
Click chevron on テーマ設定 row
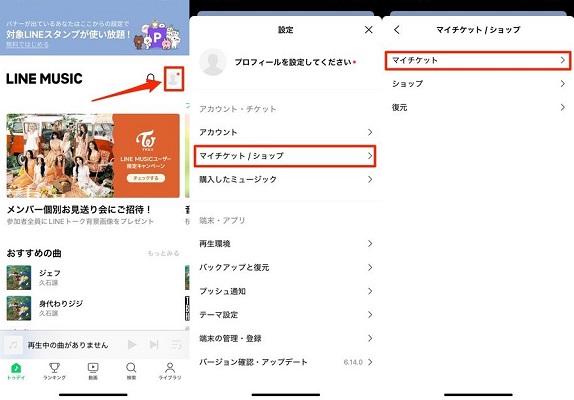point(370,315)
